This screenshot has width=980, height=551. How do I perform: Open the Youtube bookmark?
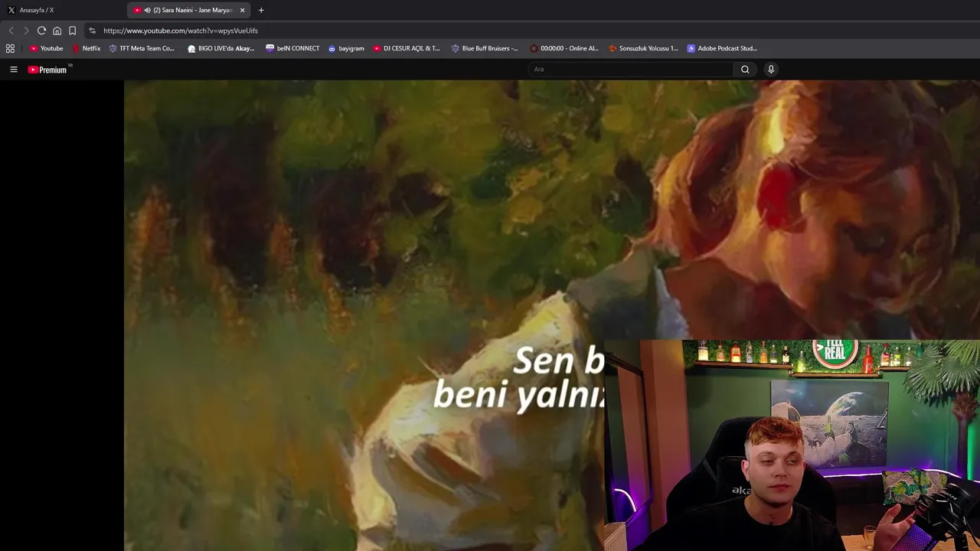point(46,48)
